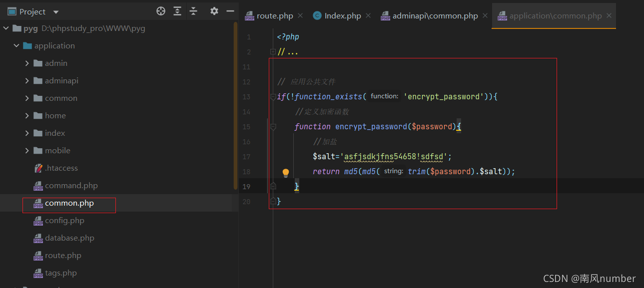This screenshot has height=288, width=644.
Task: Expand the admin folder
Action: point(27,63)
